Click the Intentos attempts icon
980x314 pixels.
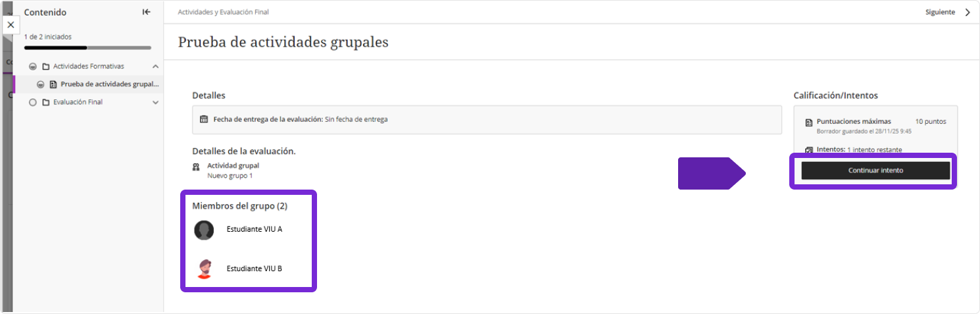808,151
